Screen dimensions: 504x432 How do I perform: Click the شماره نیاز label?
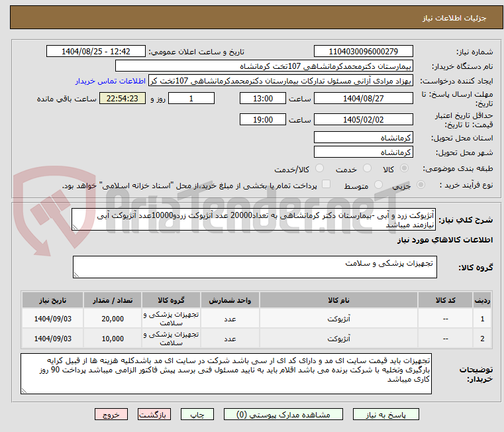pos(474,52)
